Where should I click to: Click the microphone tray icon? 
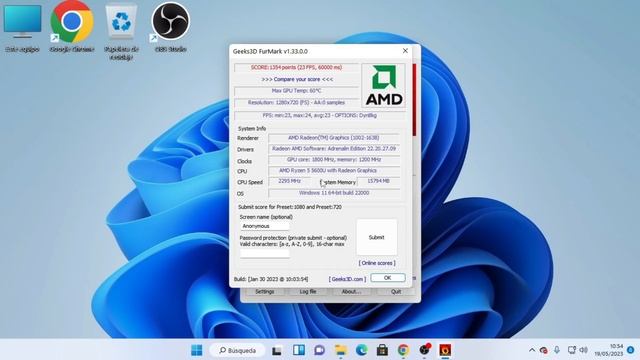[x=557, y=350]
